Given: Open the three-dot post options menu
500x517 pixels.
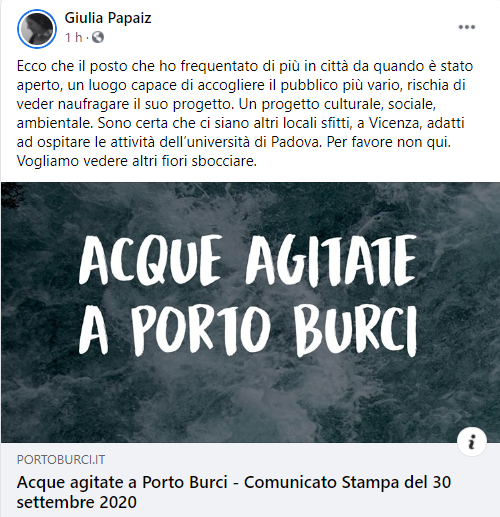Looking at the screenshot, I should click(x=466, y=27).
